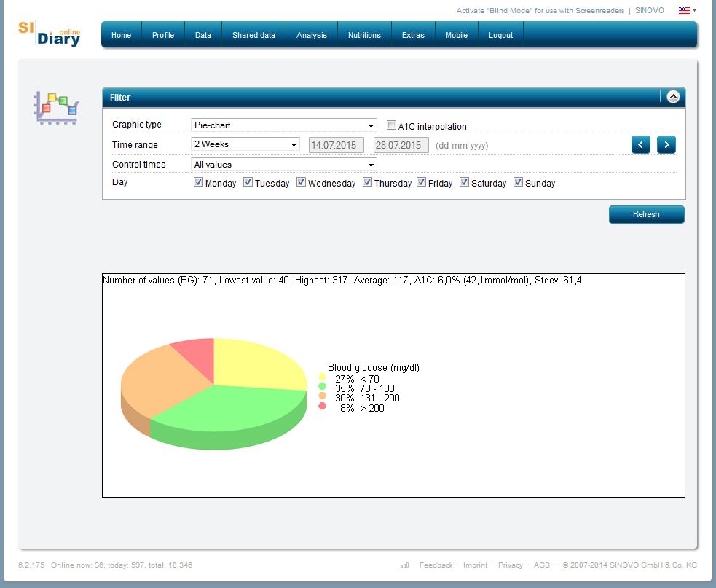Click the chart graphic icon beside Filter
The height and width of the screenshot is (588, 716).
point(56,107)
